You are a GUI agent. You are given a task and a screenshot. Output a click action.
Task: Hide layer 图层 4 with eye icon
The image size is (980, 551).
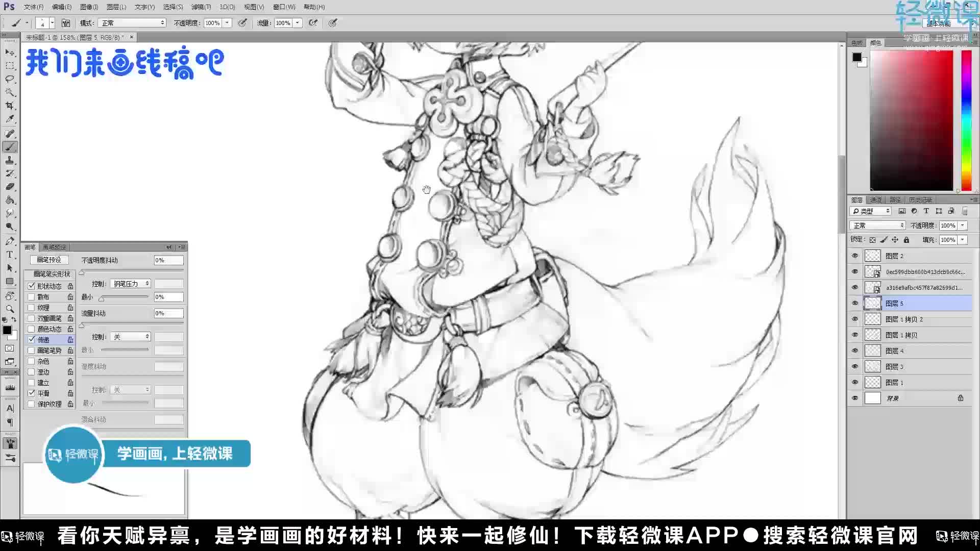pyautogui.click(x=855, y=351)
